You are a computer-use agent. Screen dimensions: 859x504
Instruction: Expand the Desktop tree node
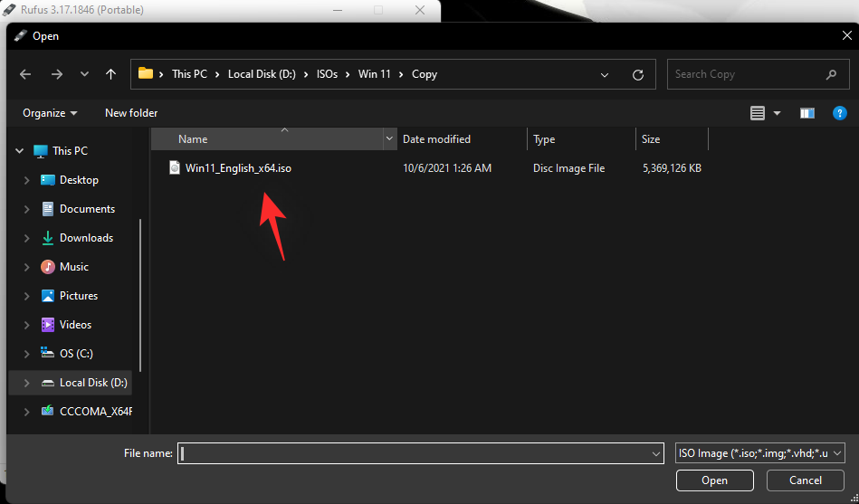pos(26,180)
